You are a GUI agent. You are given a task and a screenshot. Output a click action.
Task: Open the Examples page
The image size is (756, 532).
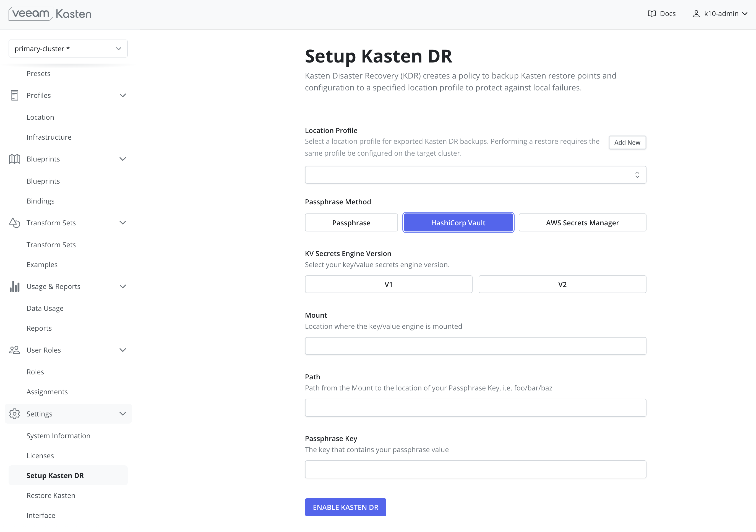point(42,264)
